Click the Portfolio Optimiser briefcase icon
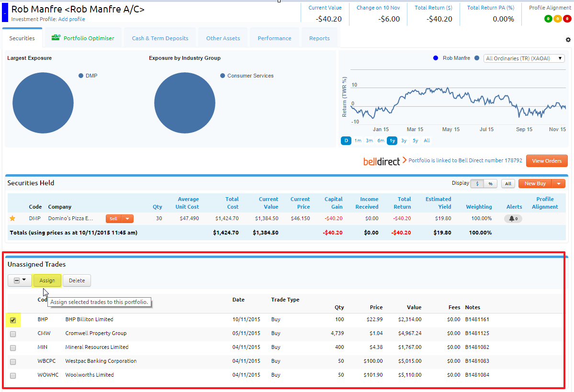 pyautogui.click(x=56, y=37)
